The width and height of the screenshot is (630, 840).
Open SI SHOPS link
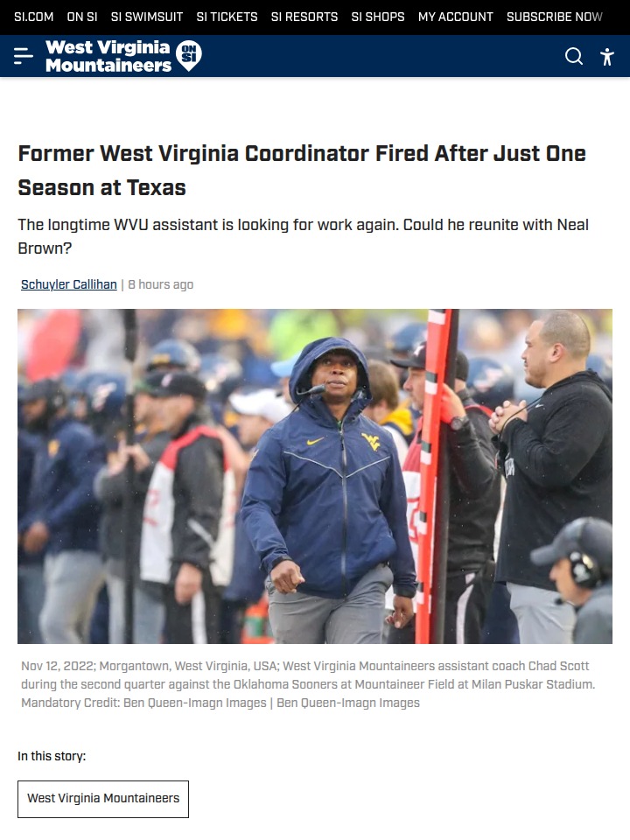click(378, 17)
